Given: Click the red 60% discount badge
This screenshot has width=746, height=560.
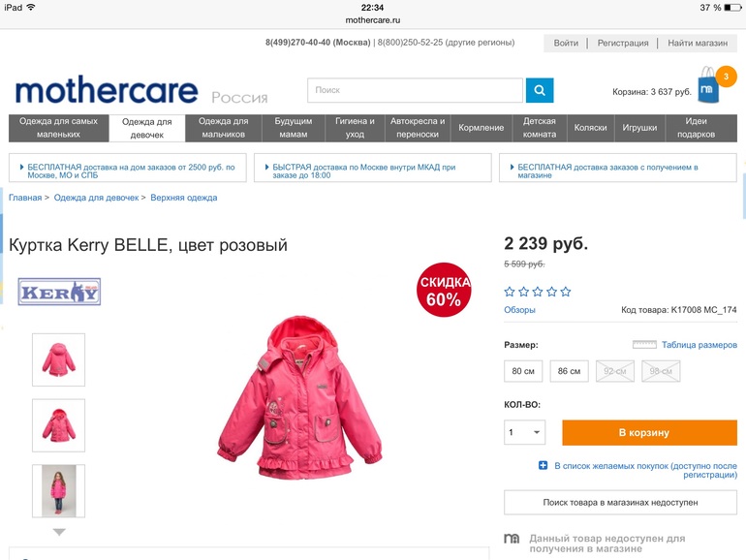Looking at the screenshot, I should (x=444, y=290).
